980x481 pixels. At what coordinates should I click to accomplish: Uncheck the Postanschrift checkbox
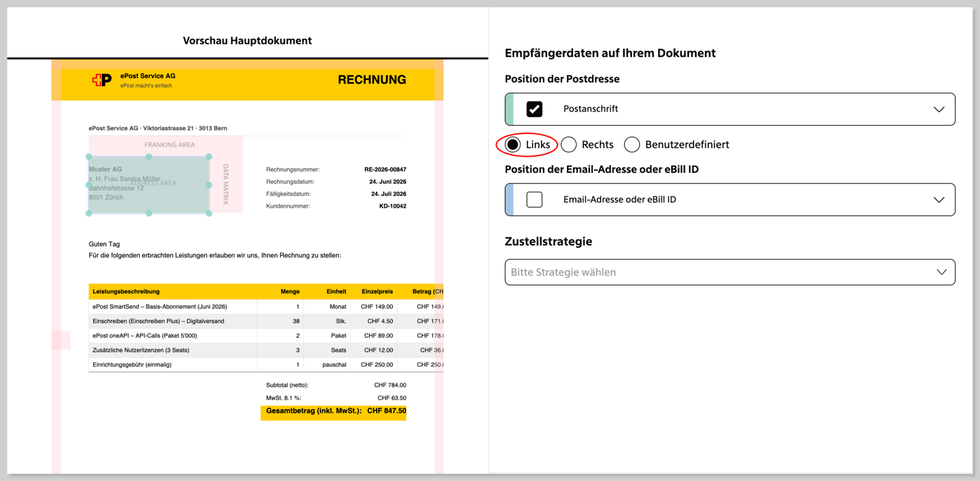(x=535, y=109)
